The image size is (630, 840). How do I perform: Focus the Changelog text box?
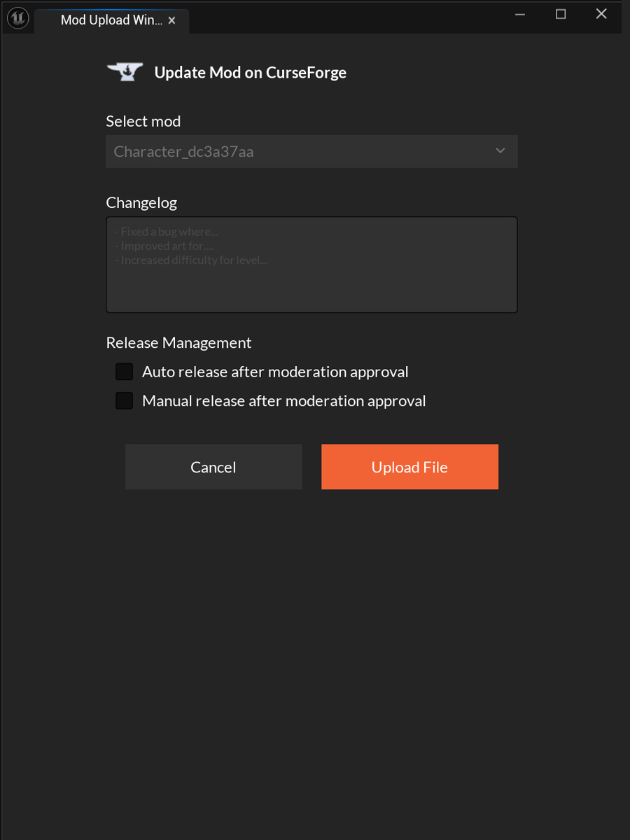(311, 265)
